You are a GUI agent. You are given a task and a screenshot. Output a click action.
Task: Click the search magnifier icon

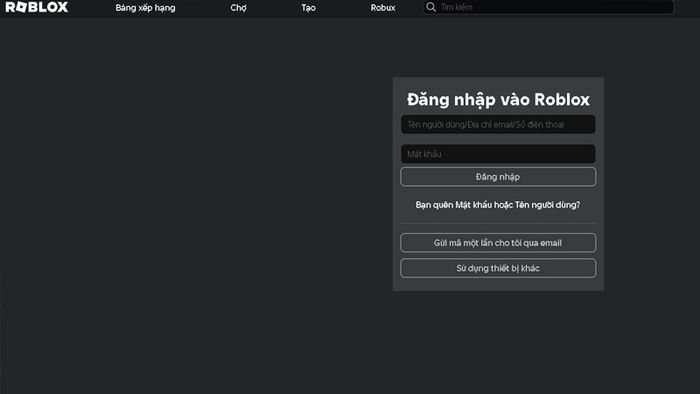(431, 7)
